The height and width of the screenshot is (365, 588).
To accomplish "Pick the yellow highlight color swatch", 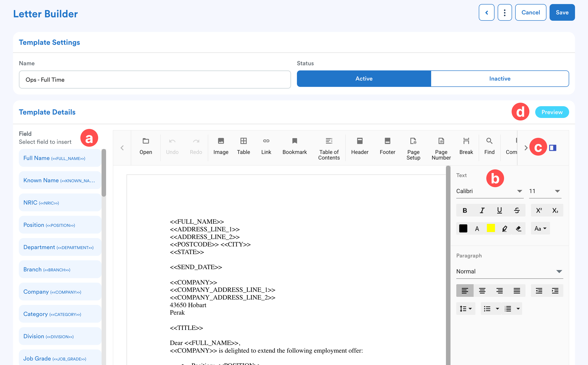I will coord(491,228).
